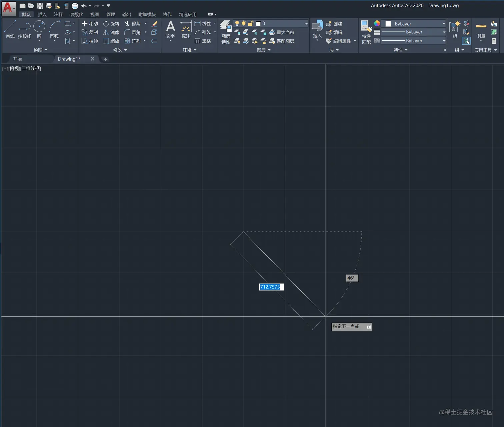Save the drawing with the floppy icon
Screen dimensions: 504x427
pyautogui.click(x=40, y=6)
